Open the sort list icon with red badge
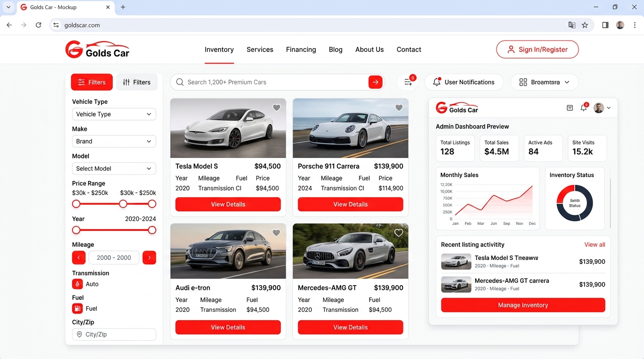Image resolution: width=644 pixels, height=359 pixels. point(408,82)
